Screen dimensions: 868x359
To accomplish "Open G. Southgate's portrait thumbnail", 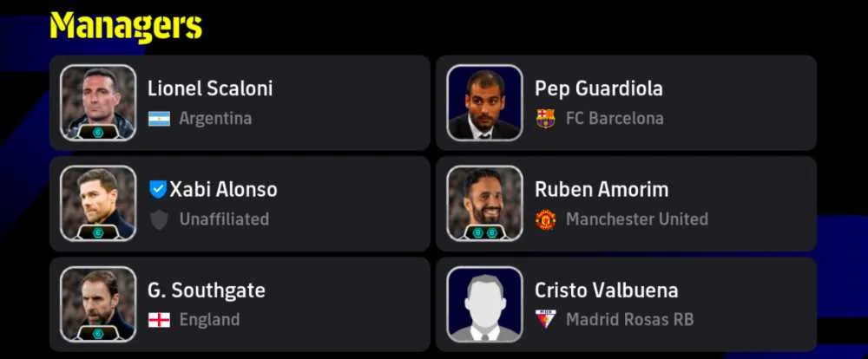I will tap(98, 304).
